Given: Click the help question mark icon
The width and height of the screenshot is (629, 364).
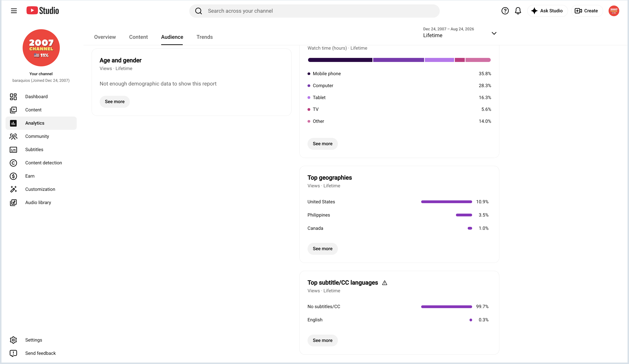Looking at the screenshot, I should coord(505,11).
